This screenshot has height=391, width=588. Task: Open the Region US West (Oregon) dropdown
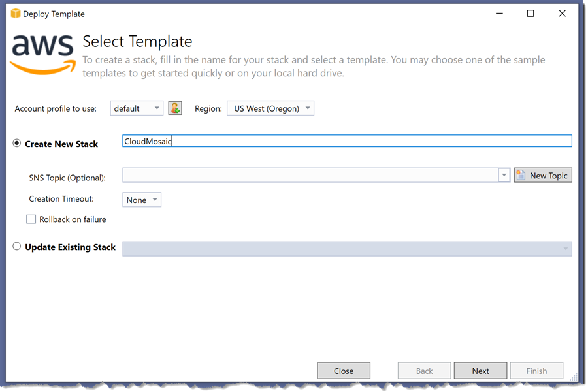click(x=270, y=108)
